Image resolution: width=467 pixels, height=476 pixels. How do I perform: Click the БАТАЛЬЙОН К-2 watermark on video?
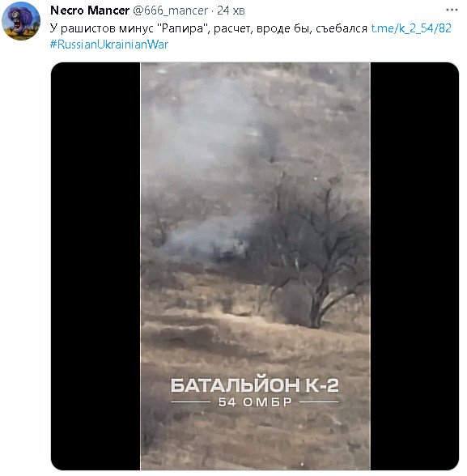pos(255,385)
